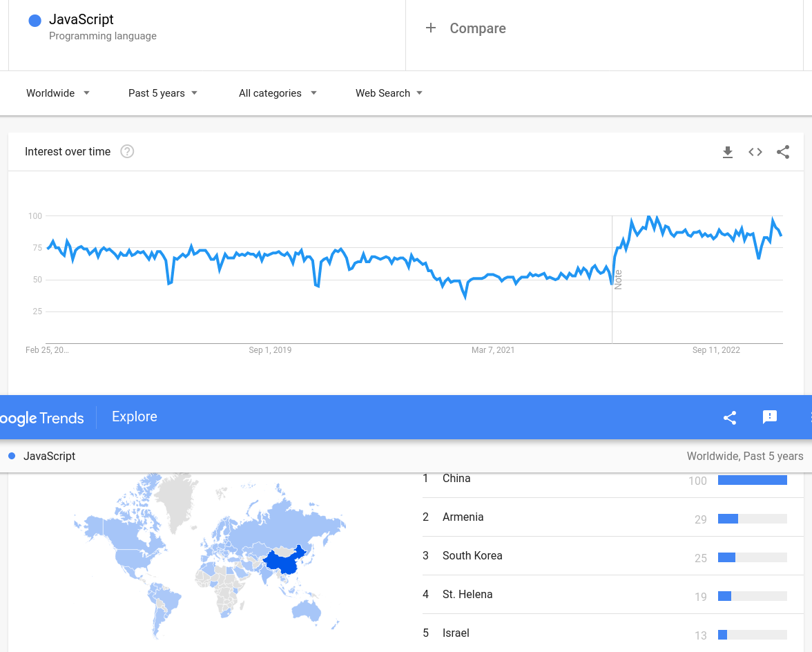Click the Note marker on chart

[618, 279]
